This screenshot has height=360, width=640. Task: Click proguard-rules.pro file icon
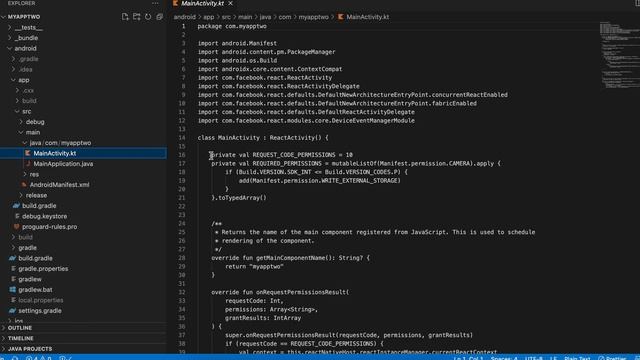[16, 227]
